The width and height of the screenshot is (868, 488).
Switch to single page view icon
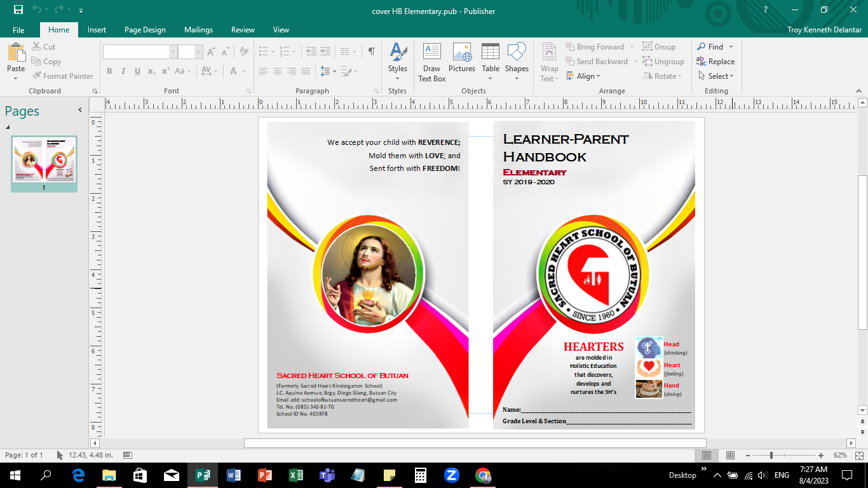coord(707,456)
